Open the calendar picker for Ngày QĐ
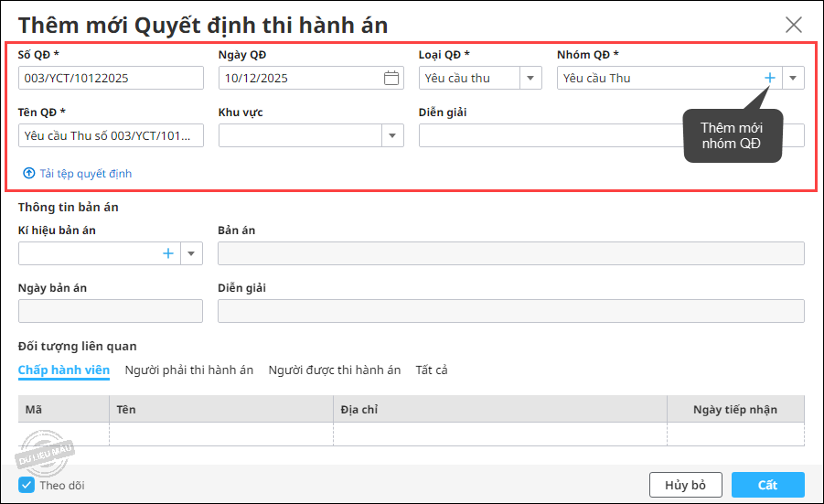The height and width of the screenshot is (504, 824). 391,78
